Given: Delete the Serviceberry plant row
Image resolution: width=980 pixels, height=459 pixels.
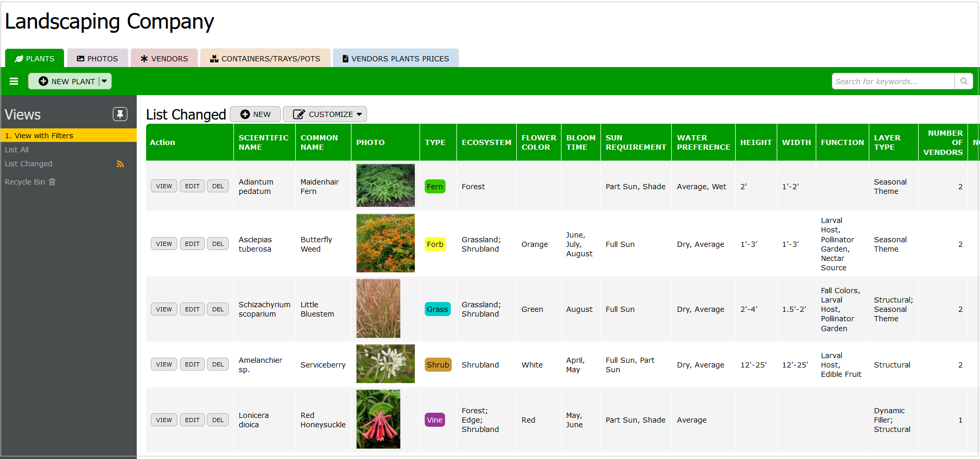Looking at the screenshot, I should pyautogui.click(x=218, y=364).
